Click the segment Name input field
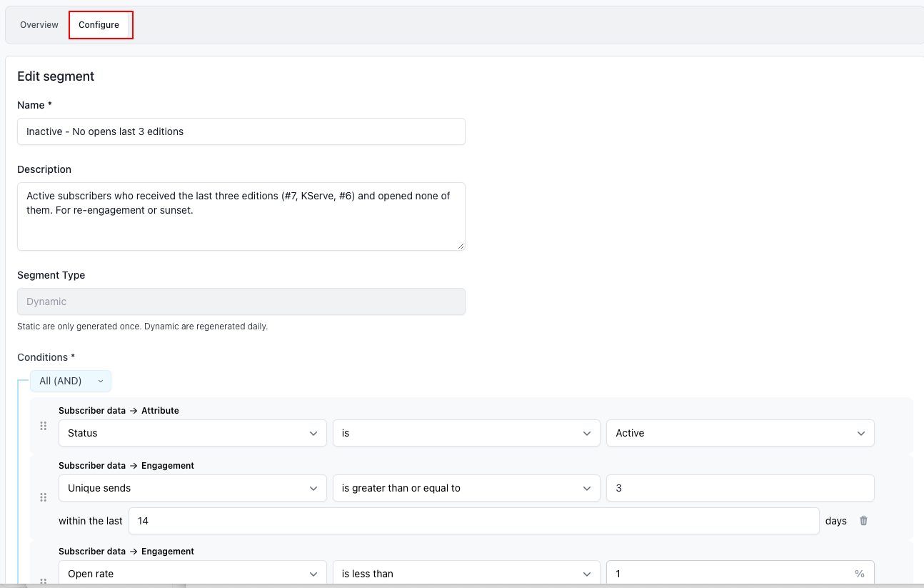The image size is (924, 588). (x=241, y=131)
